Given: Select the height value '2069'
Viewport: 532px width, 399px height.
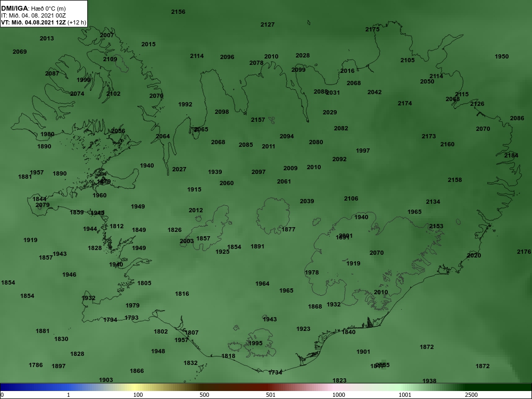Looking at the screenshot, I should [x=19, y=52].
